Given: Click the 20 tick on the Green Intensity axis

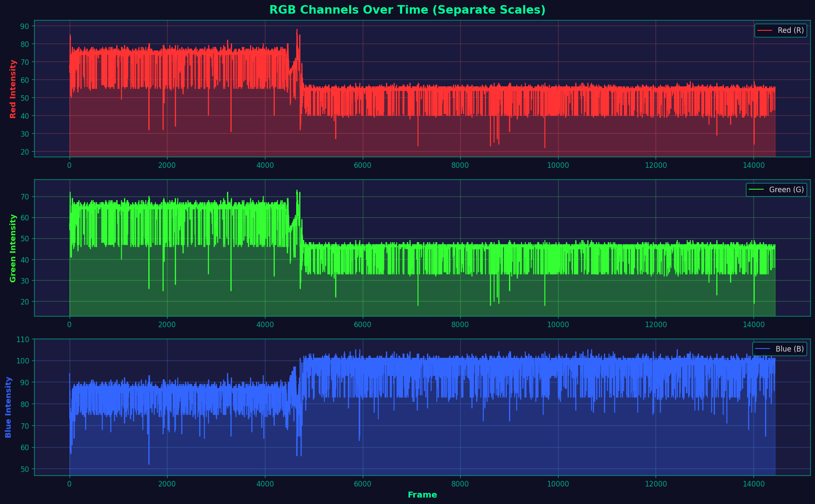Looking at the screenshot, I should (25, 302).
